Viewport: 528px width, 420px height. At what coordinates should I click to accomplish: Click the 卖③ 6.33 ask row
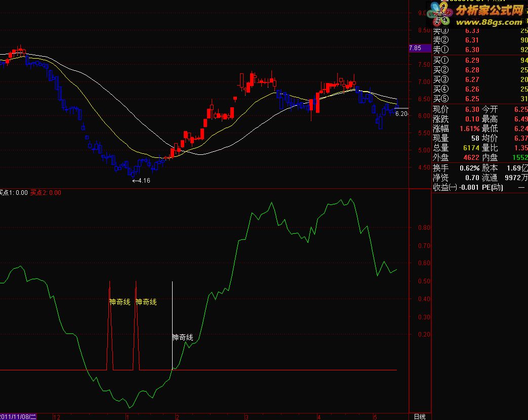480,31
